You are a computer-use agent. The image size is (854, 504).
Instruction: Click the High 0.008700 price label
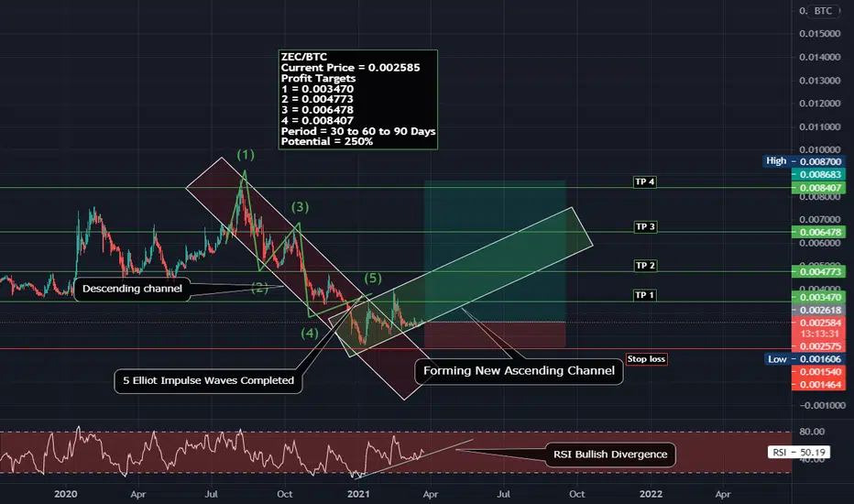tap(804, 161)
